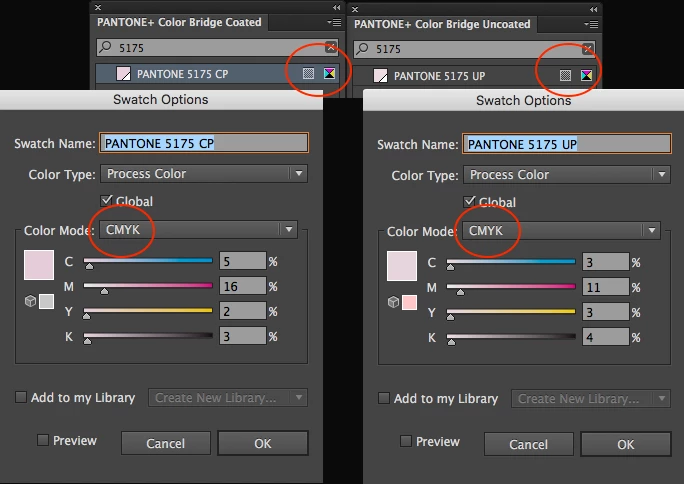Viewport: 684px width, 484px height.
Task: Click the global process icon beside PANTONE 5175 CP
Action: pyautogui.click(x=308, y=73)
